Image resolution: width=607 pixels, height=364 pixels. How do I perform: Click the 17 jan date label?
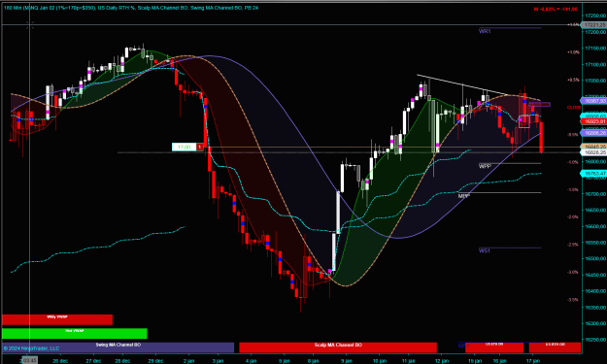pyautogui.click(x=533, y=360)
